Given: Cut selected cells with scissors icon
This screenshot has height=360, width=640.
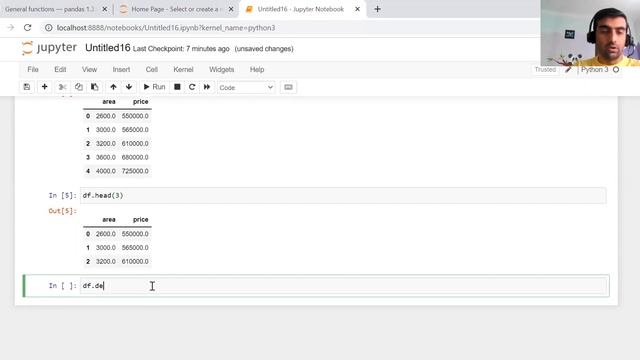Looking at the screenshot, I should click(62, 87).
